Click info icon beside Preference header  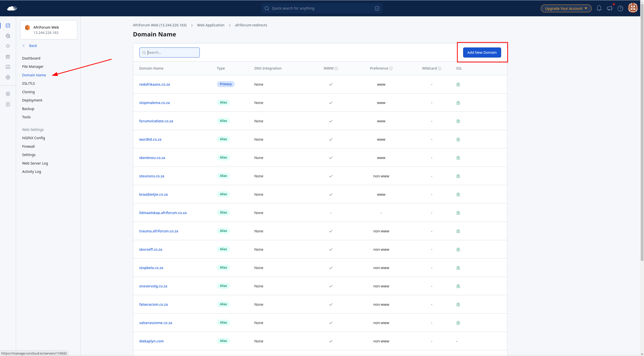pos(391,68)
